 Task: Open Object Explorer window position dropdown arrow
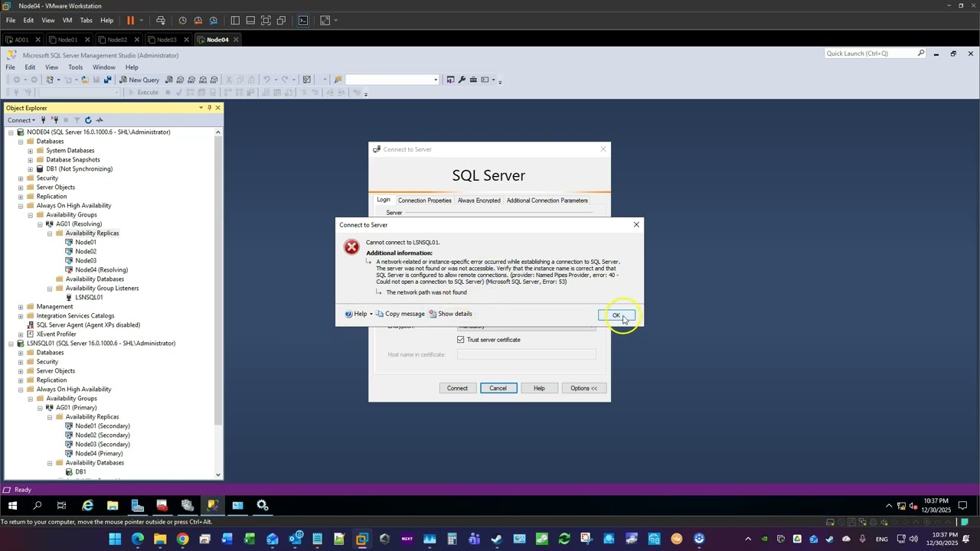click(x=201, y=108)
